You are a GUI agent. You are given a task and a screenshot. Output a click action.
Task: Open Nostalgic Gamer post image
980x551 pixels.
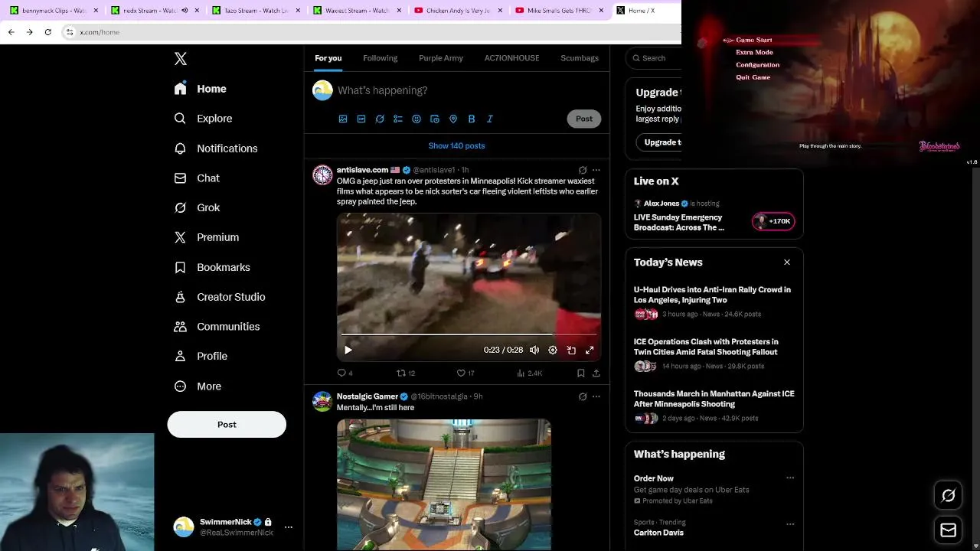pyautogui.click(x=444, y=484)
